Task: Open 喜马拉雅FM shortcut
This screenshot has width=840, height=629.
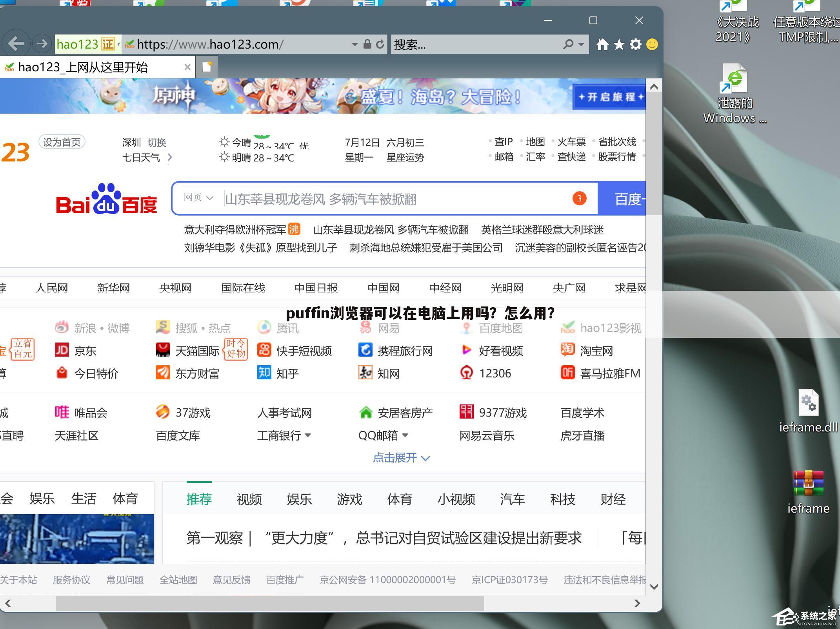Action: click(600, 373)
